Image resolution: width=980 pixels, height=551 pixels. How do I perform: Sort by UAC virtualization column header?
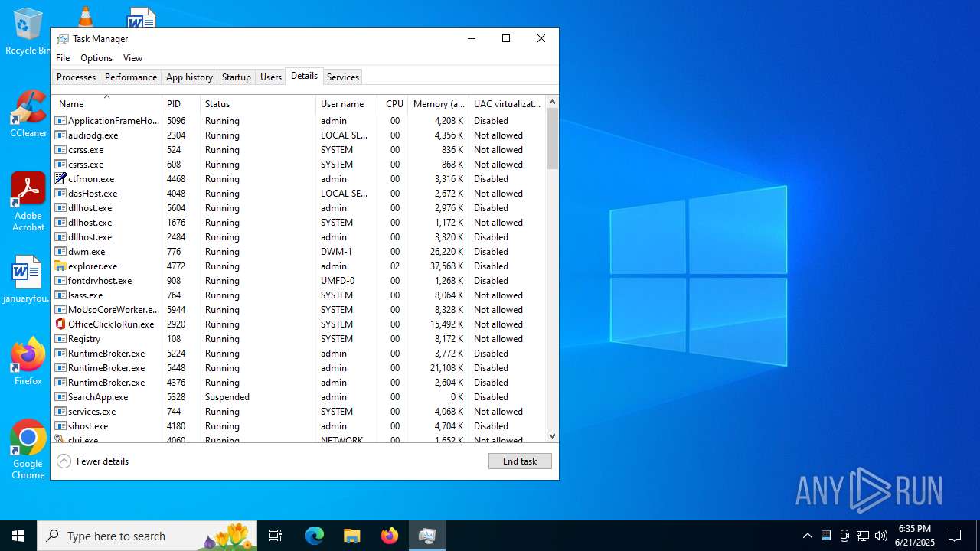coord(507,103)
